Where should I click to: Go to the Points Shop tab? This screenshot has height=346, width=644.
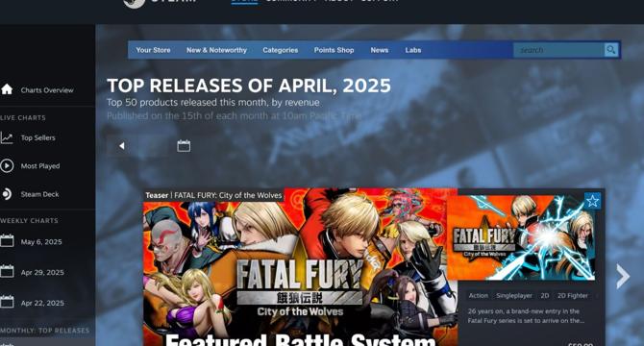[x=334, y=50]
